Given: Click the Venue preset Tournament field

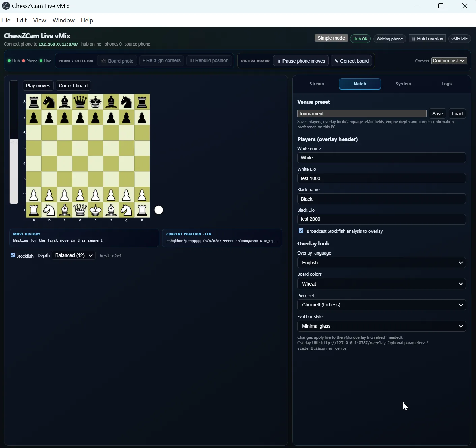Looking at the screenshot, I should click(x=362, y=114).
